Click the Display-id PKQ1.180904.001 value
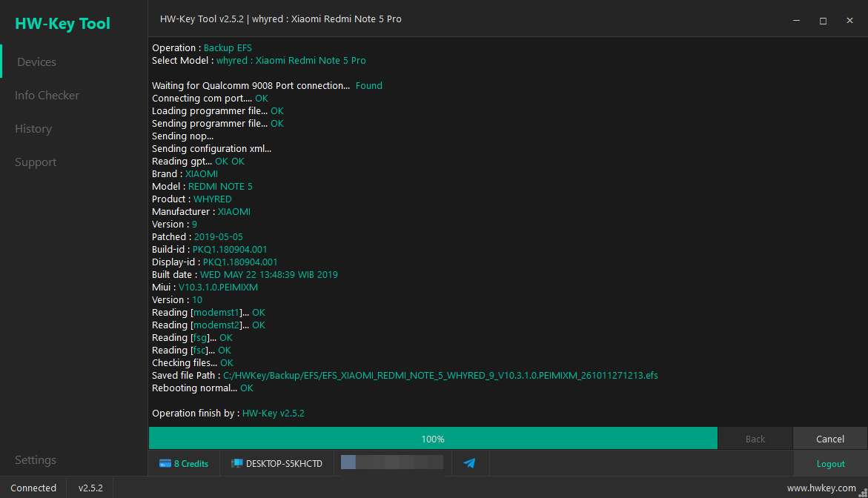Viewport: 868px width, 498px height. point(240,262)
